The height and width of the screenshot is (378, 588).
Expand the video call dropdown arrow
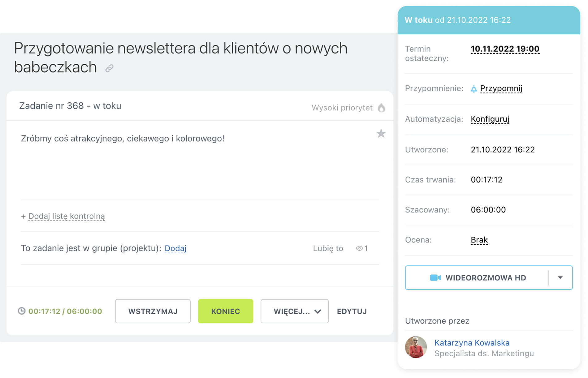coord(560,278)
